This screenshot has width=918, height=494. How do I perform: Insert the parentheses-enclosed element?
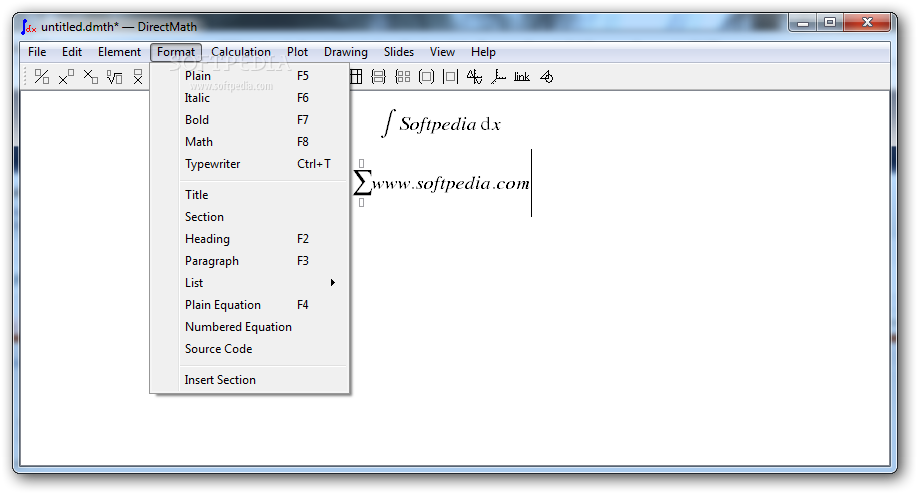pos(427,77)
